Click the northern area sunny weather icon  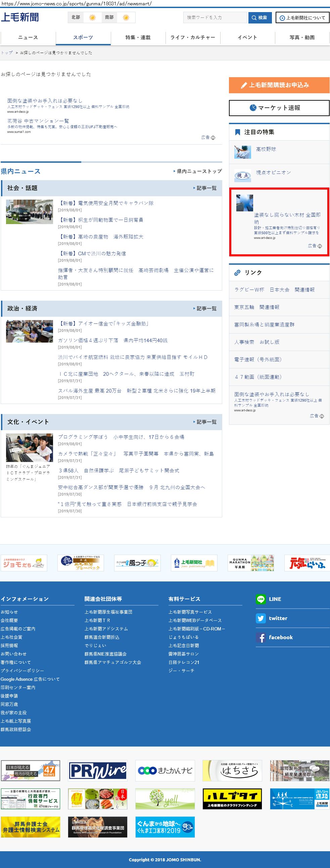pos(92,17)
